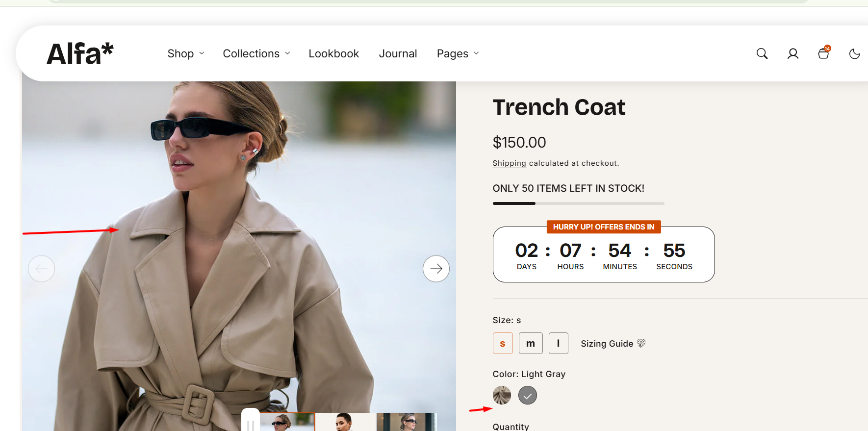Select size s option
This screenshot has height=431, width=868.
point(503,343)
